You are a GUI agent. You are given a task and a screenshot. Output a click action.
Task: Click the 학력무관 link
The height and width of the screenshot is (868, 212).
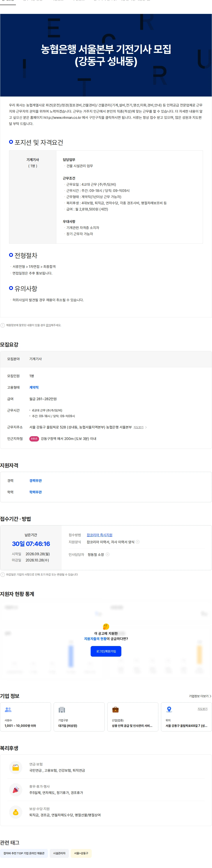coord(35,492)
